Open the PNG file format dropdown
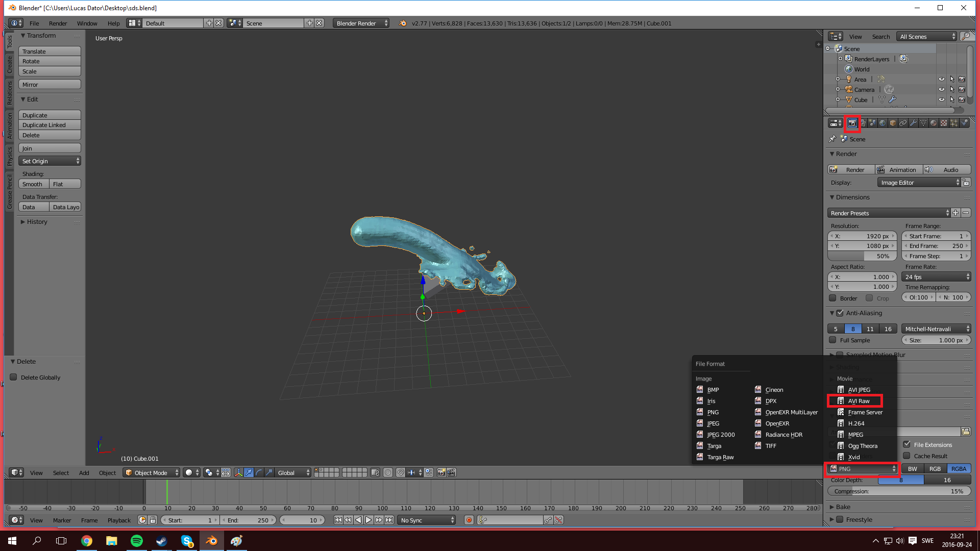 coord(862,468)
